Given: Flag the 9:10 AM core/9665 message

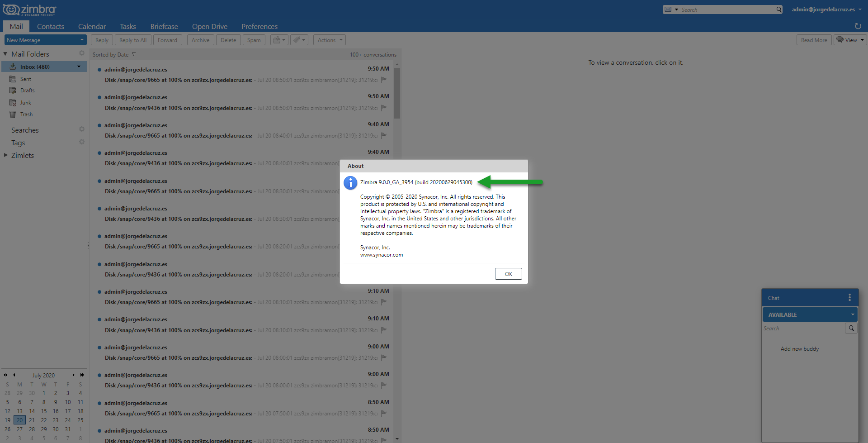Looking at the screenshot, I should 384,302.
